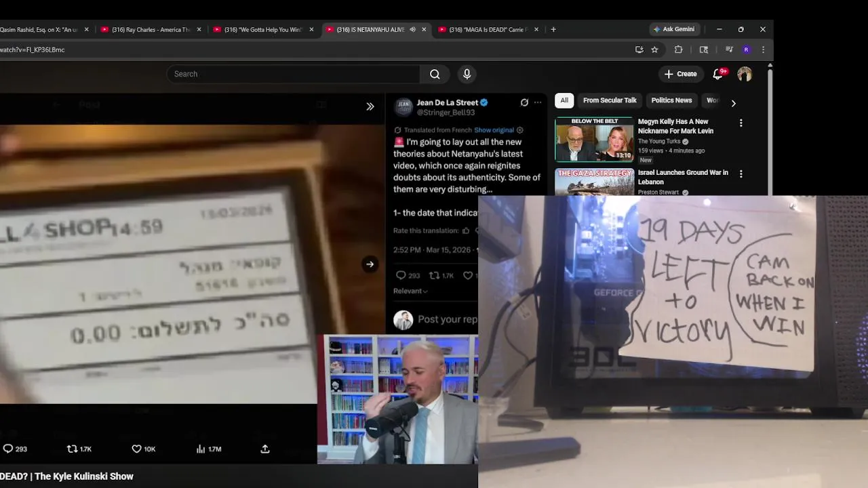The width and height of the screenshot is (868, 488).
Task: Open Chrome media controls icon
Action: click(729, 49)
